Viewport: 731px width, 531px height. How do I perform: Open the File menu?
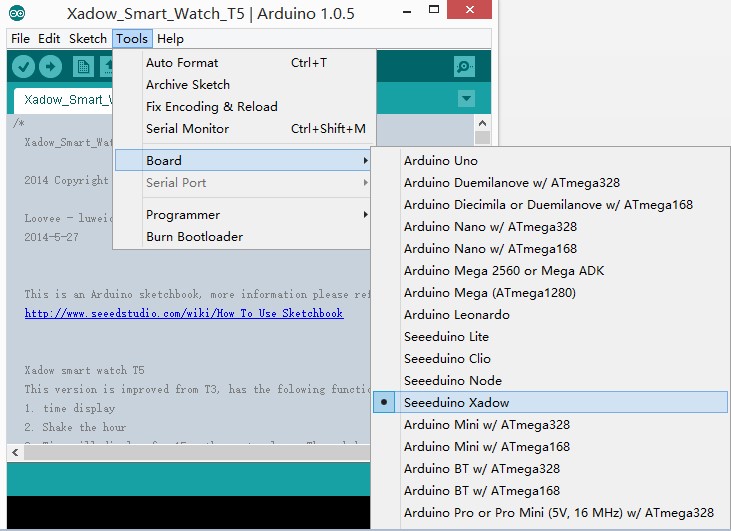(20, 39)
